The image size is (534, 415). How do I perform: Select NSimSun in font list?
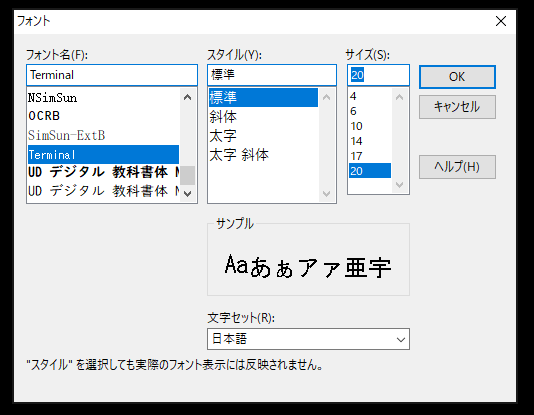tap(103, 98)
